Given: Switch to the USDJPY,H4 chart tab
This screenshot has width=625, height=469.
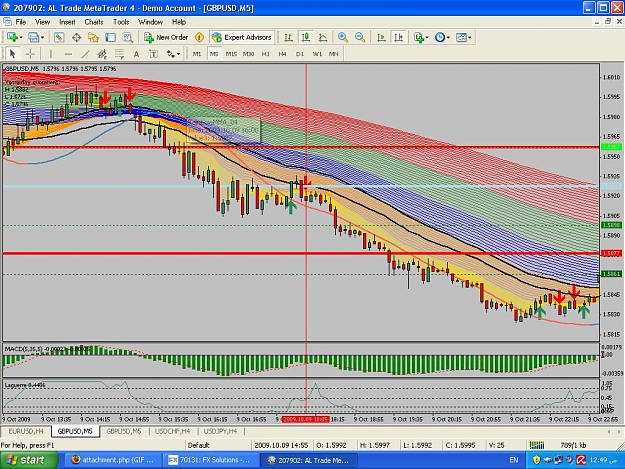Looking at the screenshot, I should (x=220, y=431).
